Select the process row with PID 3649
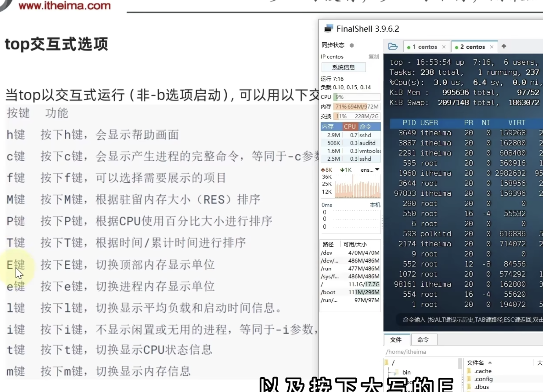This screenshot has height=392, width=543. click(466, 133)
